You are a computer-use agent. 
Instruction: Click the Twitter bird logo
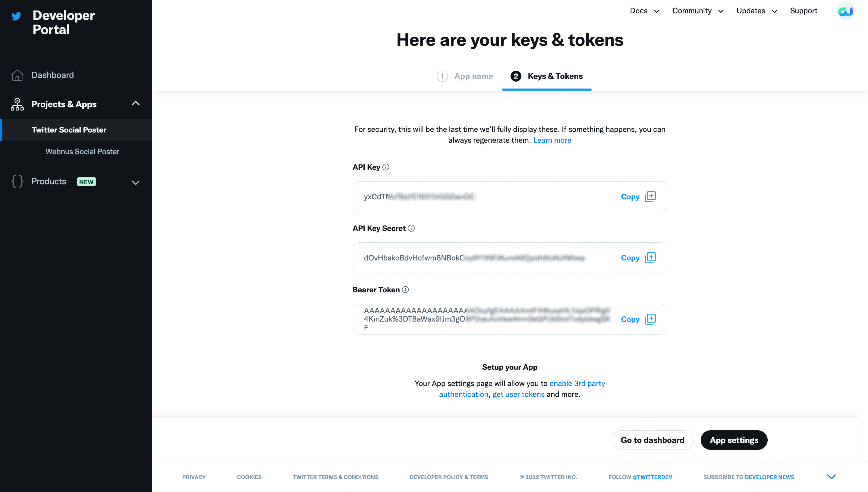(16, 16)
